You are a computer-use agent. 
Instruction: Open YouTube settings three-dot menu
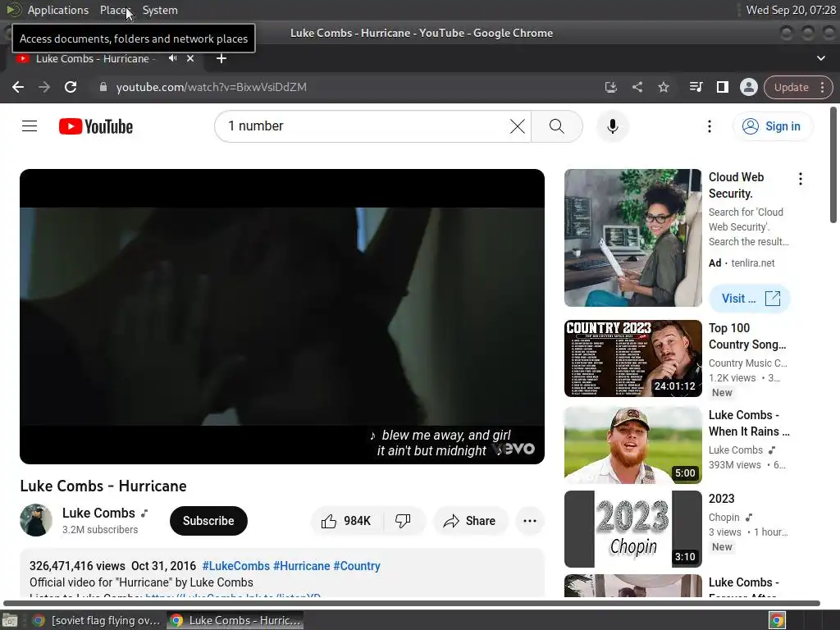pos(710,126)
